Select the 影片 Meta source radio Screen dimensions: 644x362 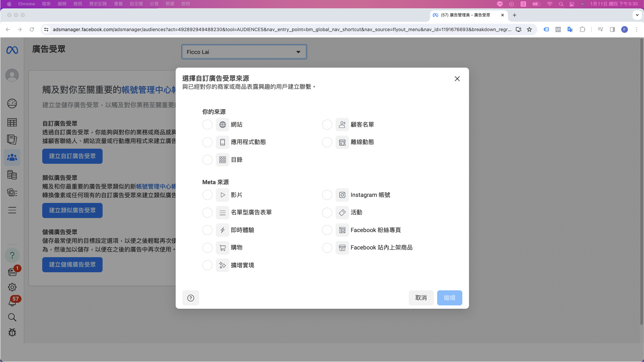tap(208, 195)
